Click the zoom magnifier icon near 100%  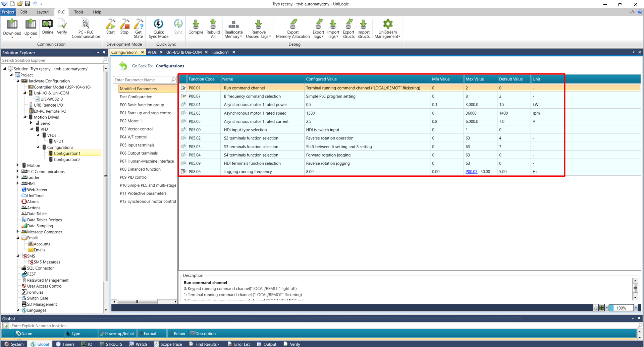point(595,308)
